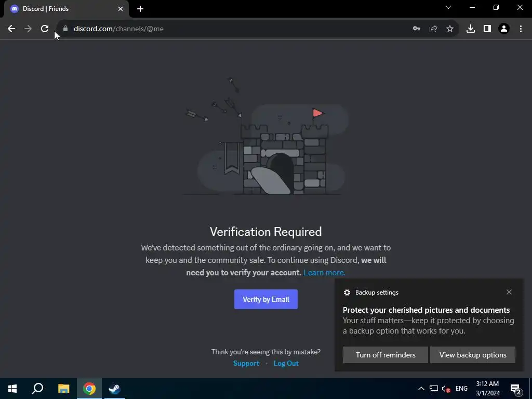
Task: Show hidden system tray icons
Action: [x=421, y=389]
